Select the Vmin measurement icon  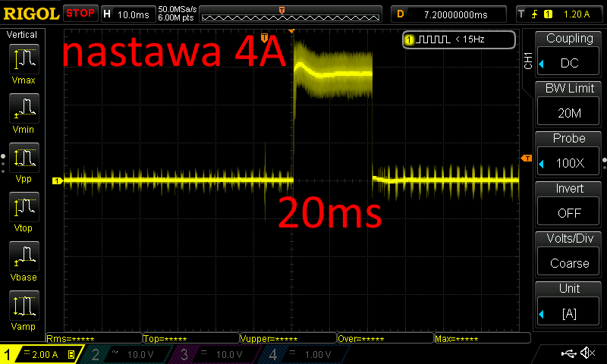coord(24,108)
